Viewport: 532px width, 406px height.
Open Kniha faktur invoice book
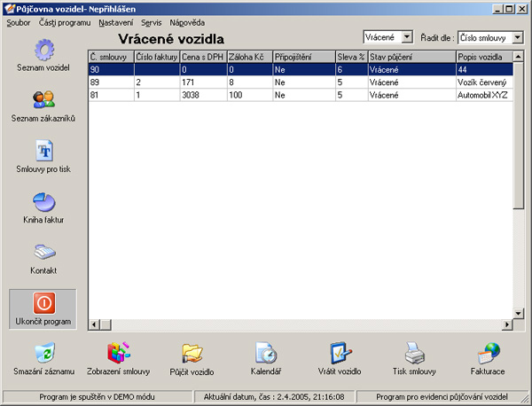point(43,202)
